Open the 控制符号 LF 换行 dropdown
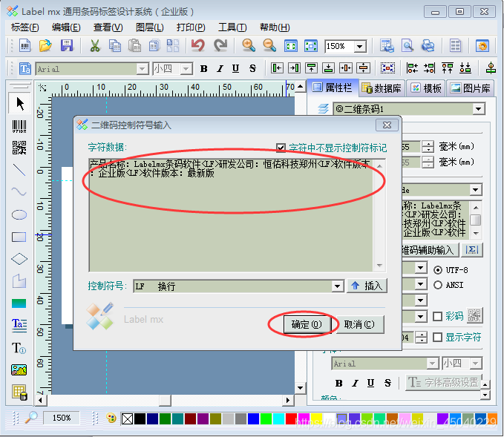 [337, 286]
